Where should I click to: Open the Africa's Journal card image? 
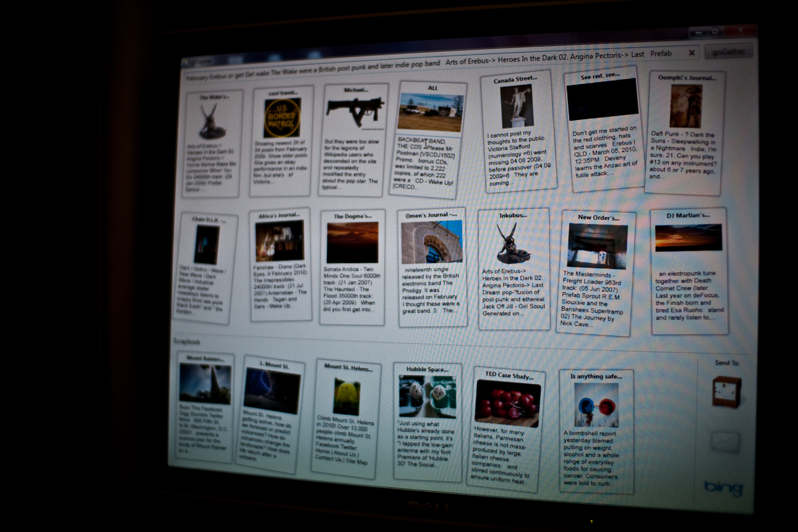[279, 241]
